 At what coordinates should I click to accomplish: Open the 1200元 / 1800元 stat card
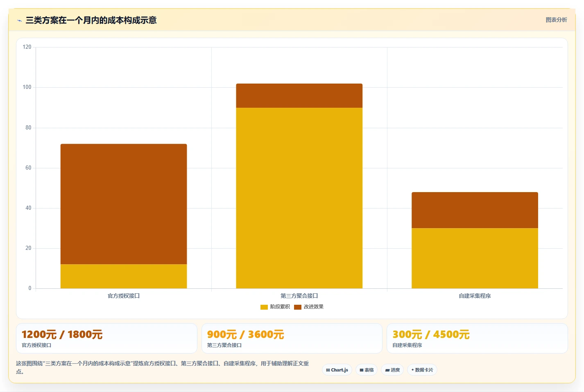pos(106,338)
